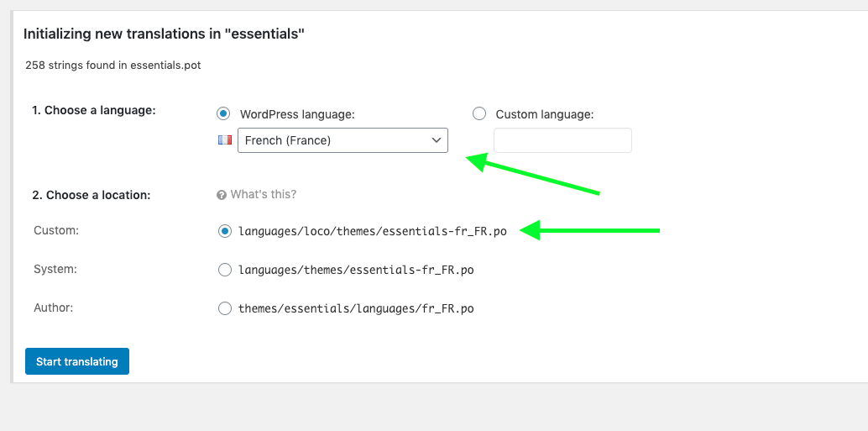Select the WordPress language radio button

[222, 113]
